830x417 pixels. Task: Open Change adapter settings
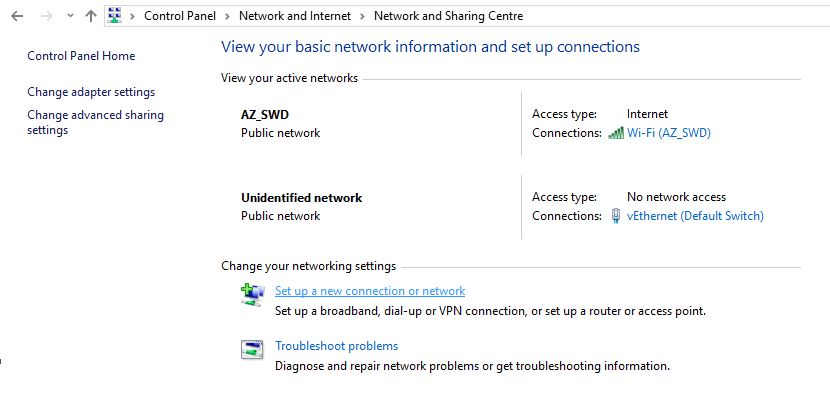[x=91, y=92]
